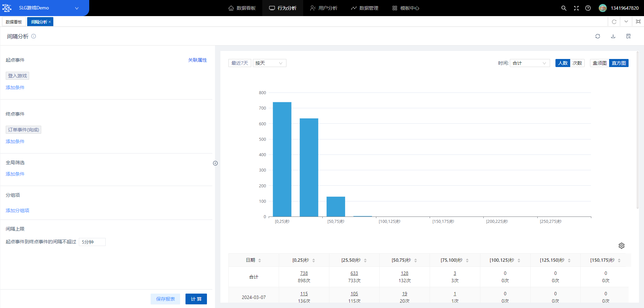The image size is (644, 308).
Task: Open 数据管理 in top navigation
Action: pos(365,8)
